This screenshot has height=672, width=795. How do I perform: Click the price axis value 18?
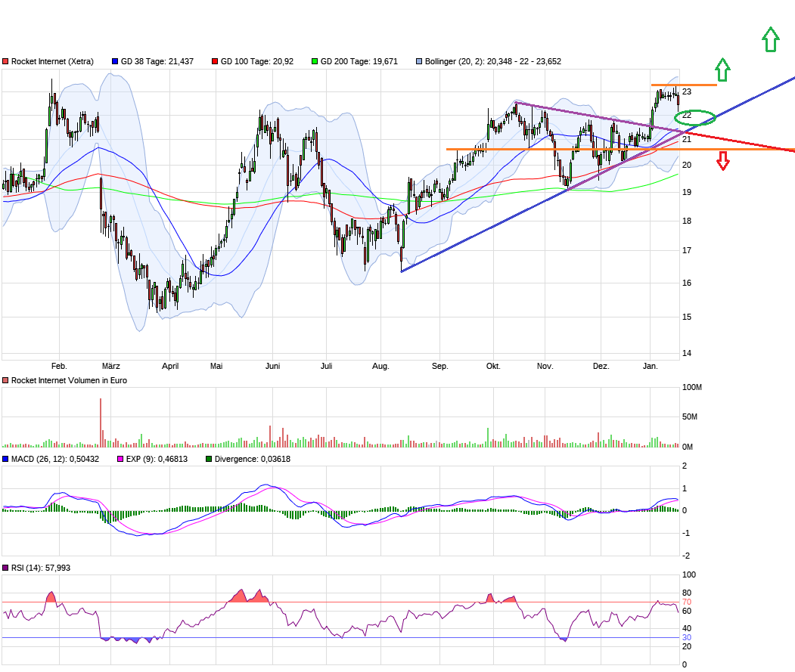point(687,221)
